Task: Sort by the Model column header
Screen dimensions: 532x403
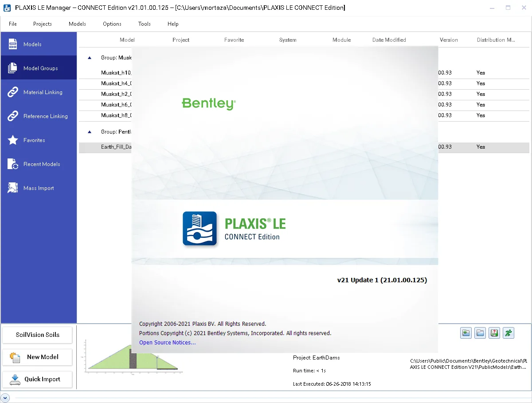Action: (x=127, y=40)
